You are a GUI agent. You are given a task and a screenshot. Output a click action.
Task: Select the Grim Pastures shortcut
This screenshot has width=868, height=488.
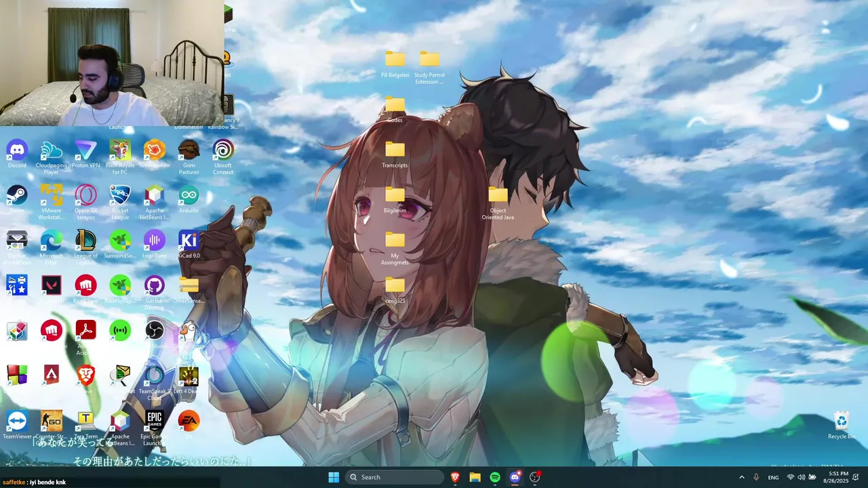click(189, 157)
